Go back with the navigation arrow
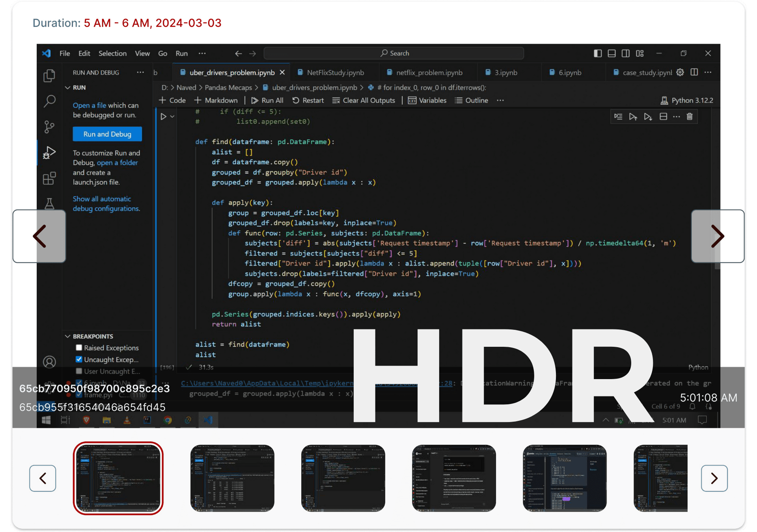 click(x=238, y=53)
